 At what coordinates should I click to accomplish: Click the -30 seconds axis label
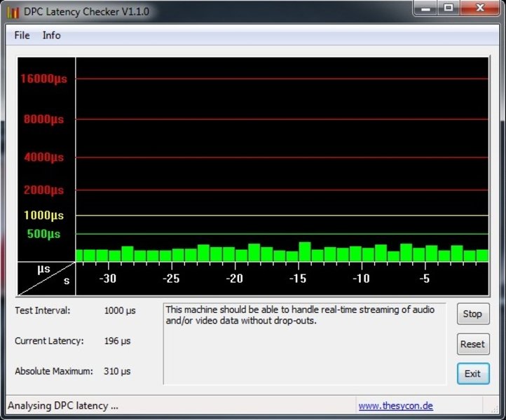108,279
